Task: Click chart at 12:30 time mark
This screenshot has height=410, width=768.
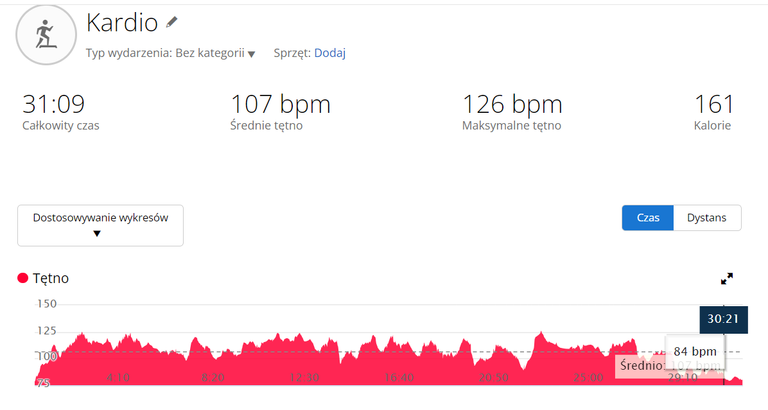Action: tap(304, 378)
